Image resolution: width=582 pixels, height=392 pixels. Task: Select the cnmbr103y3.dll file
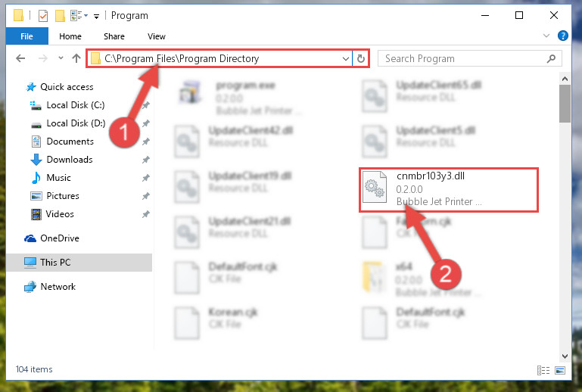click(449, 190)
